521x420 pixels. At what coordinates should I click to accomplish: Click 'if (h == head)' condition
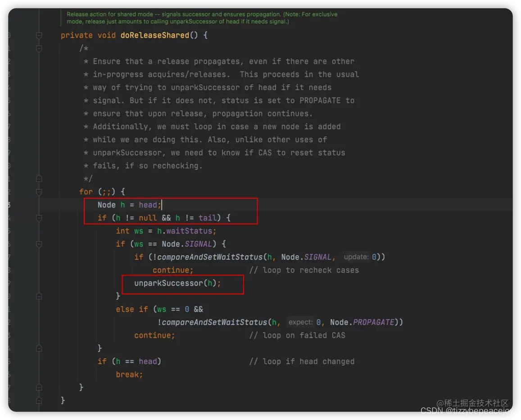pyautogui.click(x=129, y=361)
